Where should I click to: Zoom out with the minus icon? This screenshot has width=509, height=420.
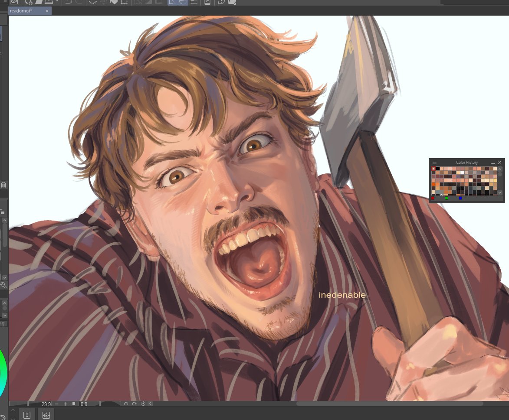click(57, 404)
